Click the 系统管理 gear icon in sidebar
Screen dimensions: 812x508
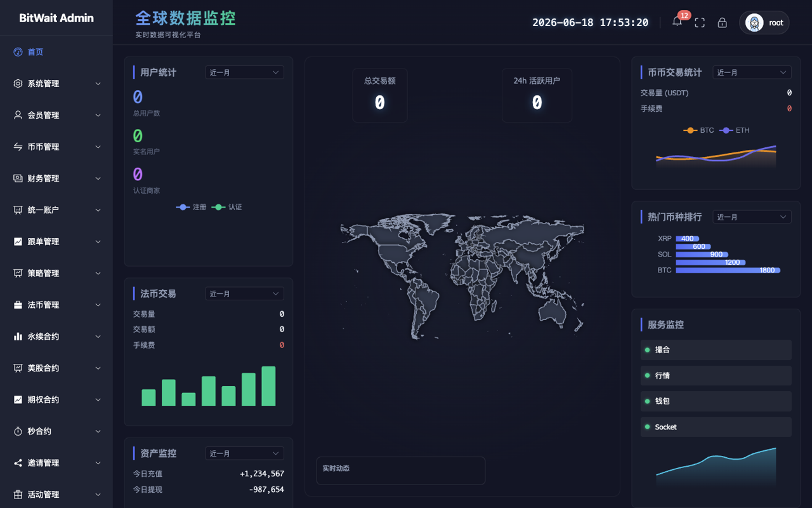tap(18, 83)
